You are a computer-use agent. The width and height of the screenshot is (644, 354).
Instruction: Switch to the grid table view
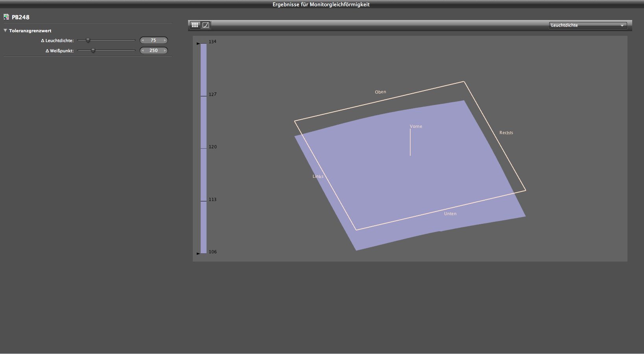tap(195, 25)
